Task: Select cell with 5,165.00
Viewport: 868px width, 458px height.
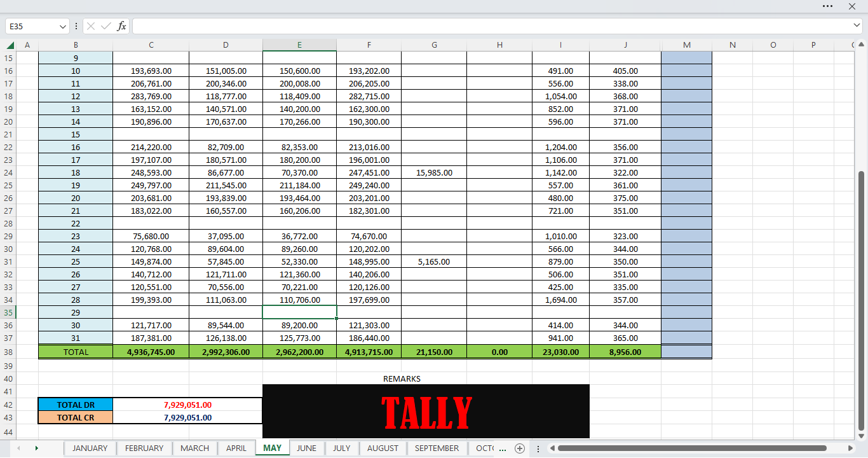Action: point(434,261)
